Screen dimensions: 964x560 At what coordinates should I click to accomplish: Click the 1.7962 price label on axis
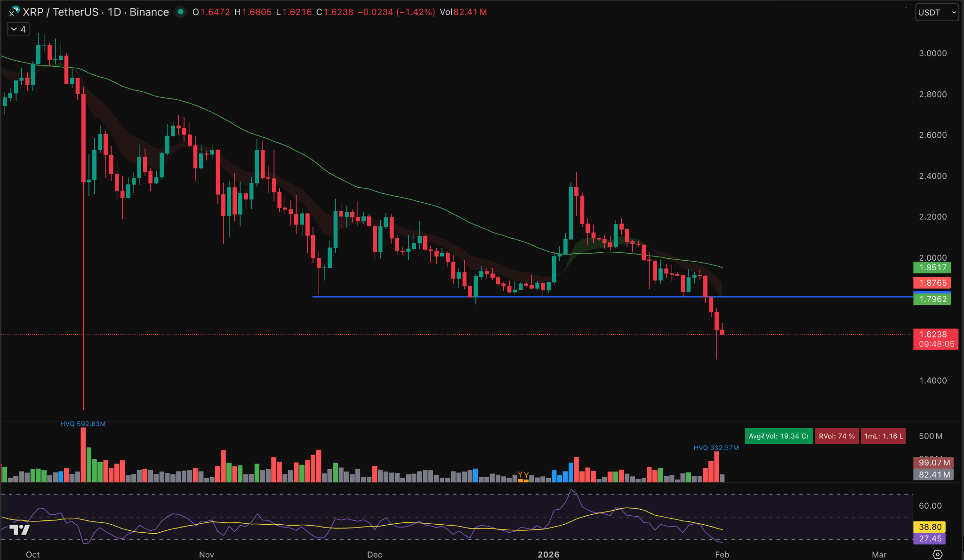932,299
